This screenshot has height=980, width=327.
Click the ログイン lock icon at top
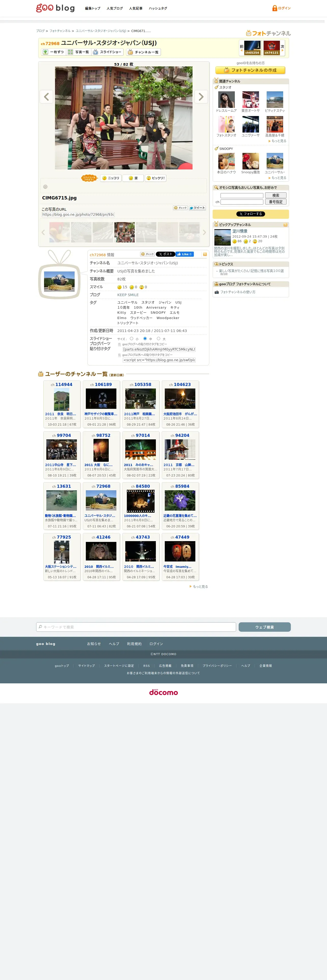tap(275, 8)
